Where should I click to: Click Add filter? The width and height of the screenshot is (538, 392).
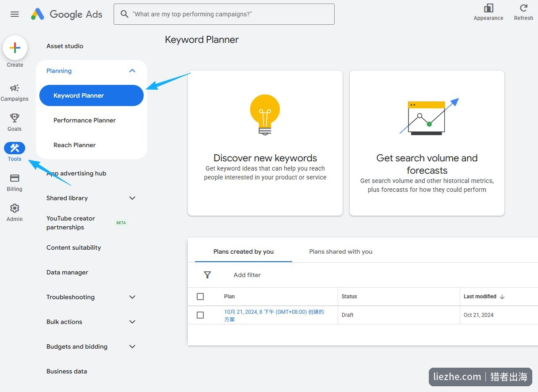coord(247,275)
